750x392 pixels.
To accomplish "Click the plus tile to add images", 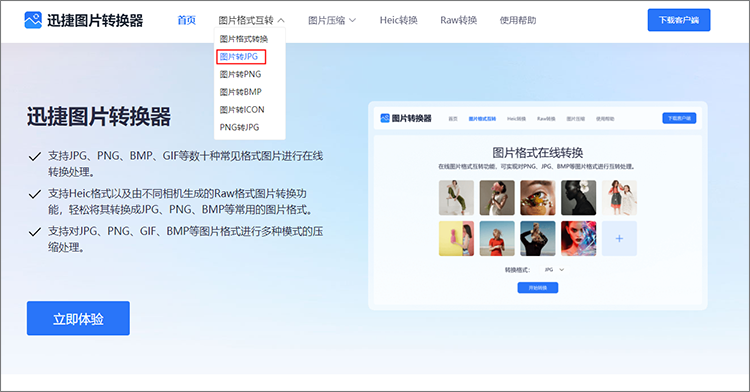I will pyautogui.click(x=619, y=238).
